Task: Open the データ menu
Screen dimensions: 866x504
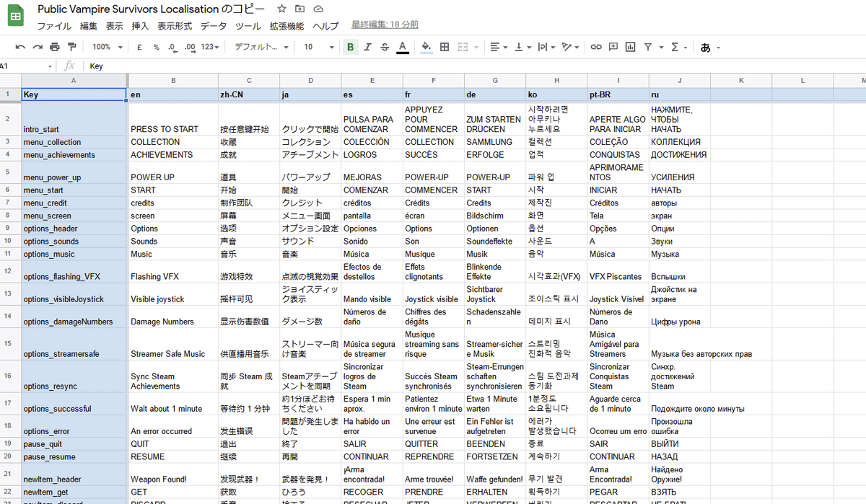Action: [x=214, y=26]
